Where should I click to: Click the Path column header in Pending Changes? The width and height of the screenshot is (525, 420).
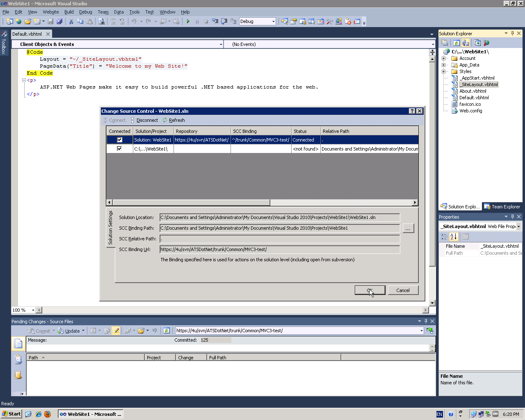click(85, 358)
